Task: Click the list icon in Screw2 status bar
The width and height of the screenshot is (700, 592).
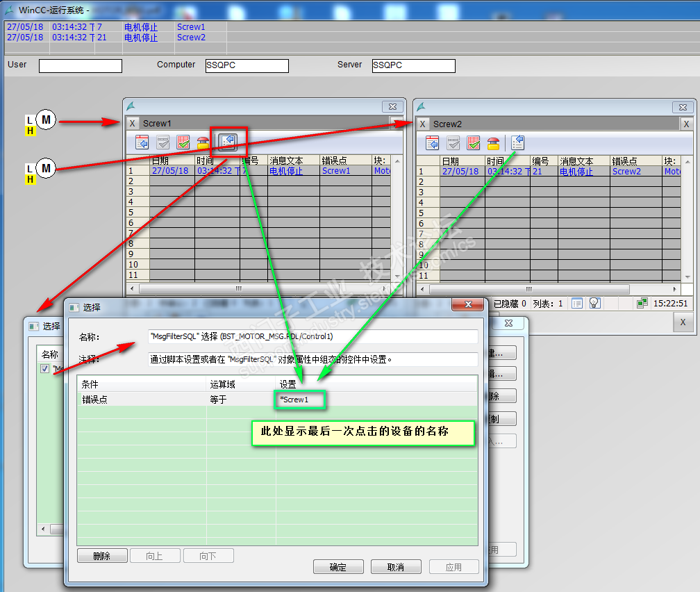Action: (577, 304)
